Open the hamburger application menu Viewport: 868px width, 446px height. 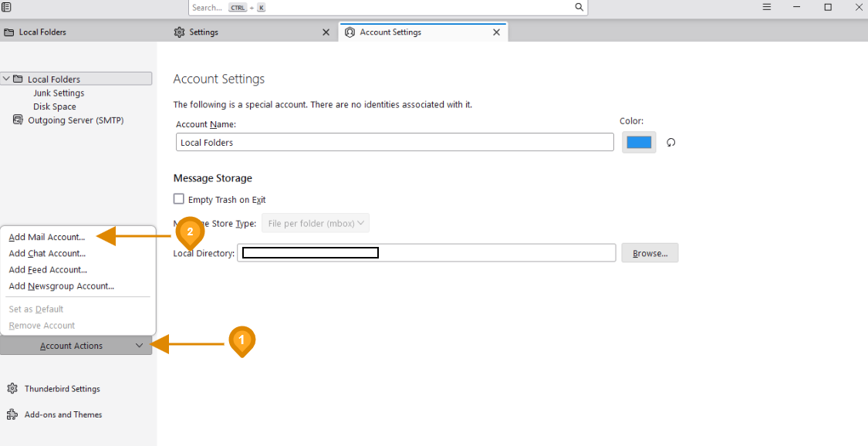[767, 7]
